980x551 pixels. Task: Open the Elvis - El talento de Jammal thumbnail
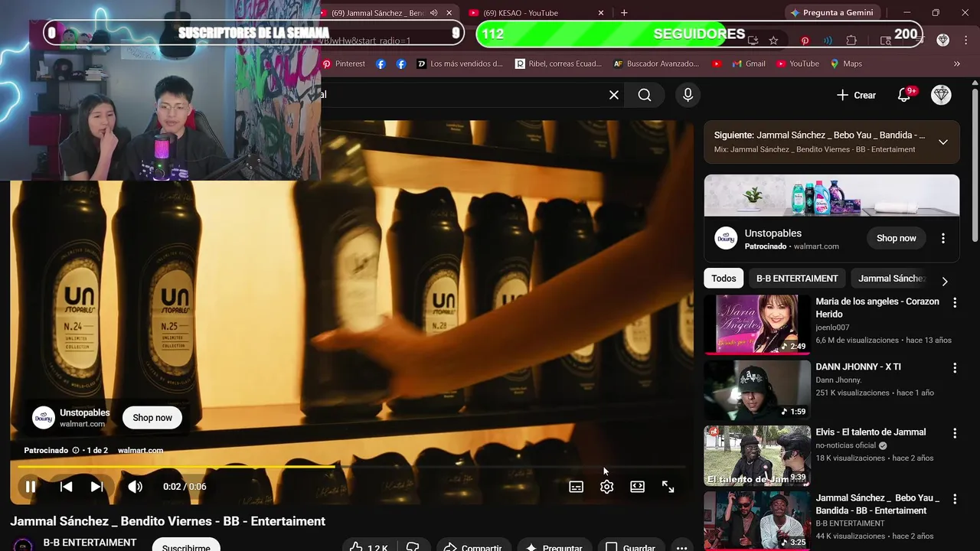coord(757,455)
